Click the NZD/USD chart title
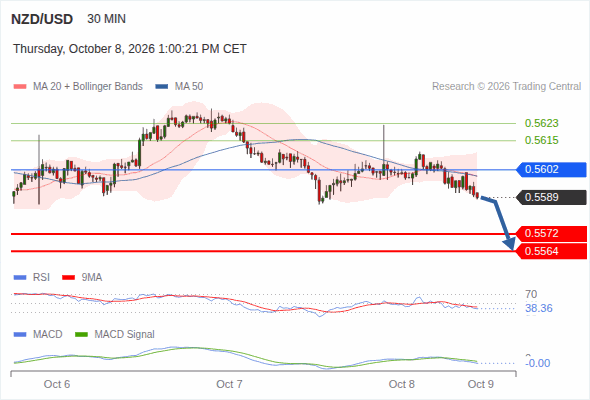 [x=42, y=19]
